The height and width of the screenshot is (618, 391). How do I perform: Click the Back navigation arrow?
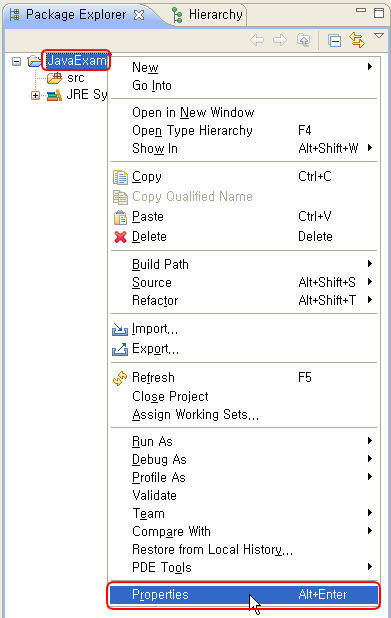[x=257, y=40]
